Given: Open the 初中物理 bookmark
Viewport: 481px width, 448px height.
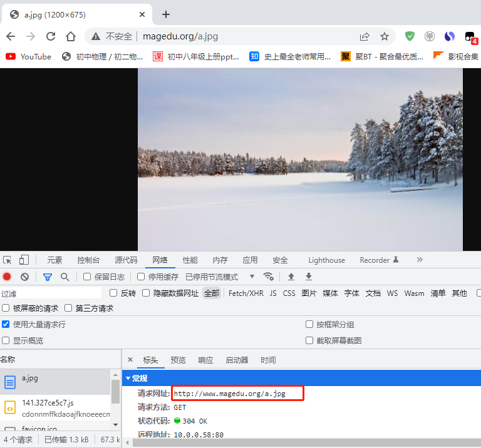Looking at the screenshot, I should pyautogui.click(x=103, y=57).
